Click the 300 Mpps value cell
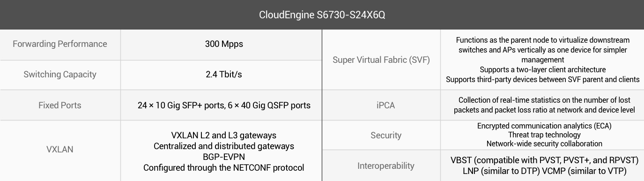This screenshot has width=644, height=181. 221,44
